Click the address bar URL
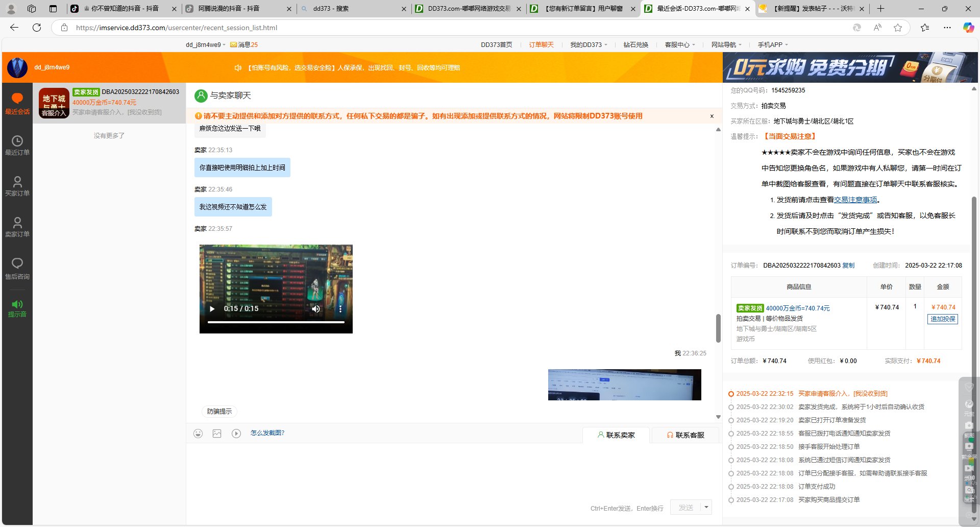This screenshot has height=527, width=980. (176, 28)
